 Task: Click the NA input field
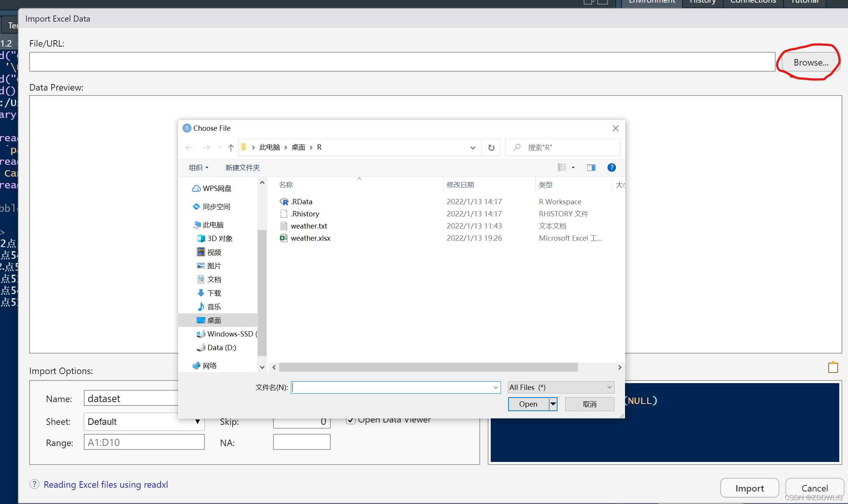(302, 442)
